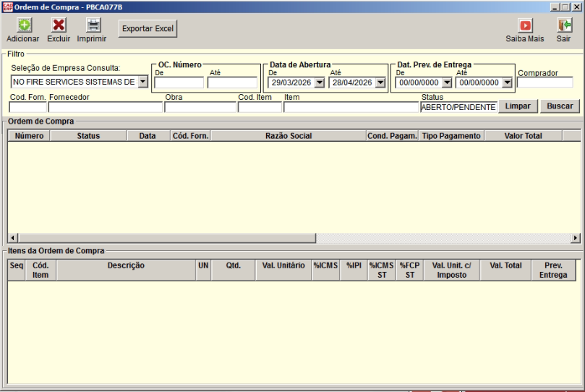Click the %ICMS ST column header

[x=382, y=270]
